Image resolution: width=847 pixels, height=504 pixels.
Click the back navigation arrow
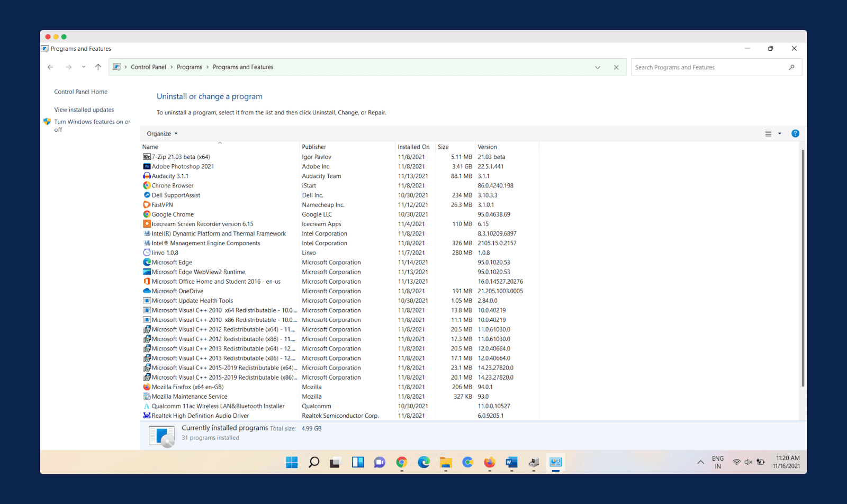pyautogui.click(x=50, y=67)
